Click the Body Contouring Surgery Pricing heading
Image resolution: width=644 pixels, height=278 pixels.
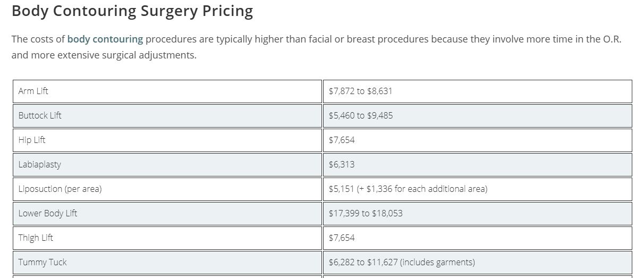click(x=132, y=11)
